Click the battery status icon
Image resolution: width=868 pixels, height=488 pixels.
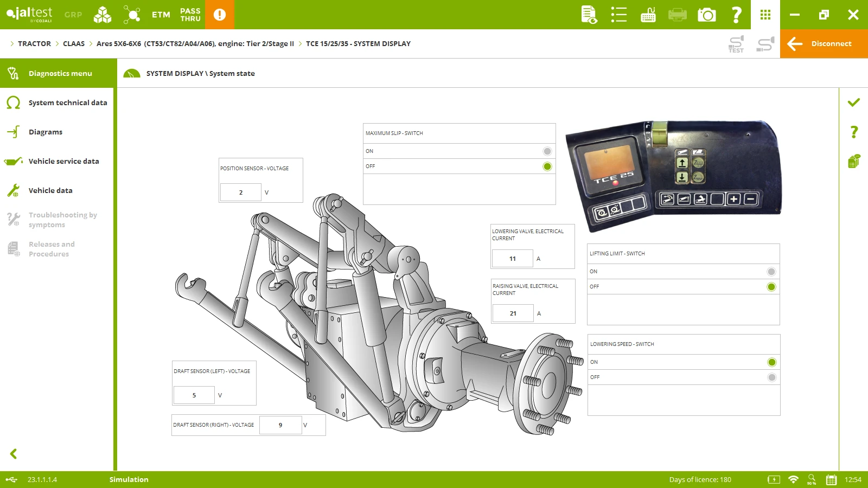point(774,479)
